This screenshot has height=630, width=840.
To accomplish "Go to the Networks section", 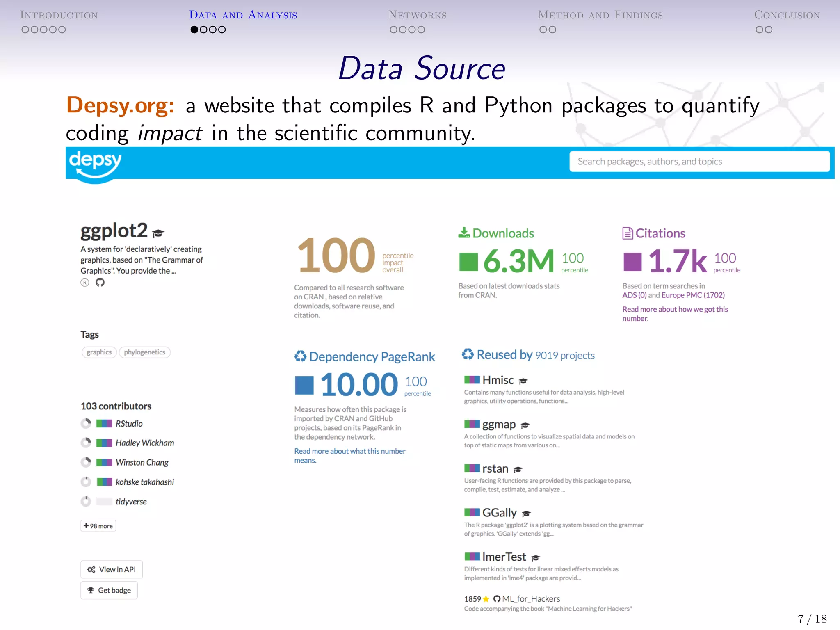I will 418,15.
